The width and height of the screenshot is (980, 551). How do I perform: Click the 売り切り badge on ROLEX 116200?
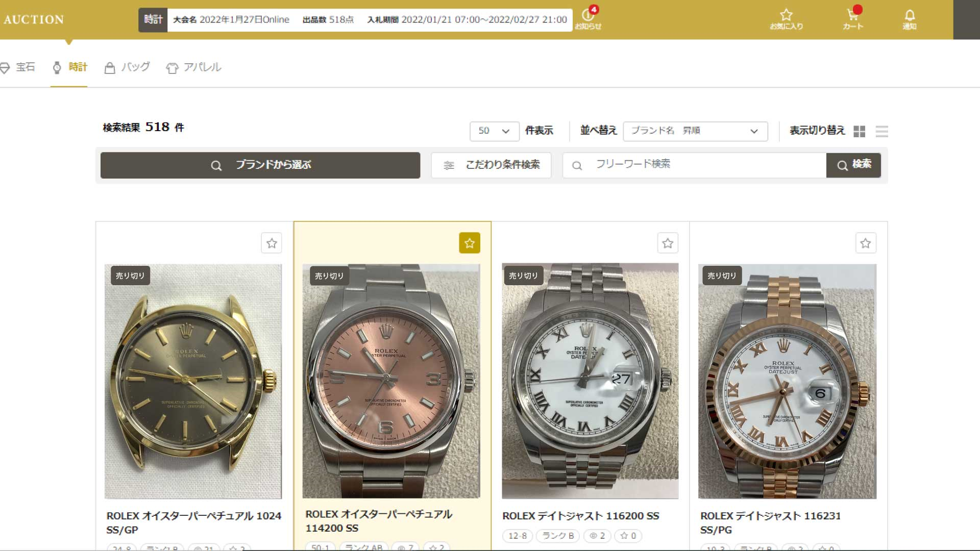click(x=523, y=275)
